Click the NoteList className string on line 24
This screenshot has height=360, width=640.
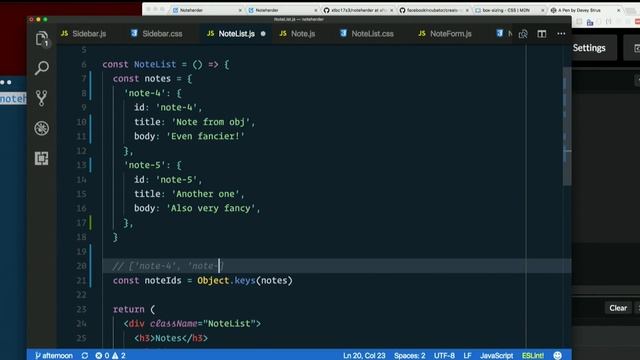click(229, 324)
